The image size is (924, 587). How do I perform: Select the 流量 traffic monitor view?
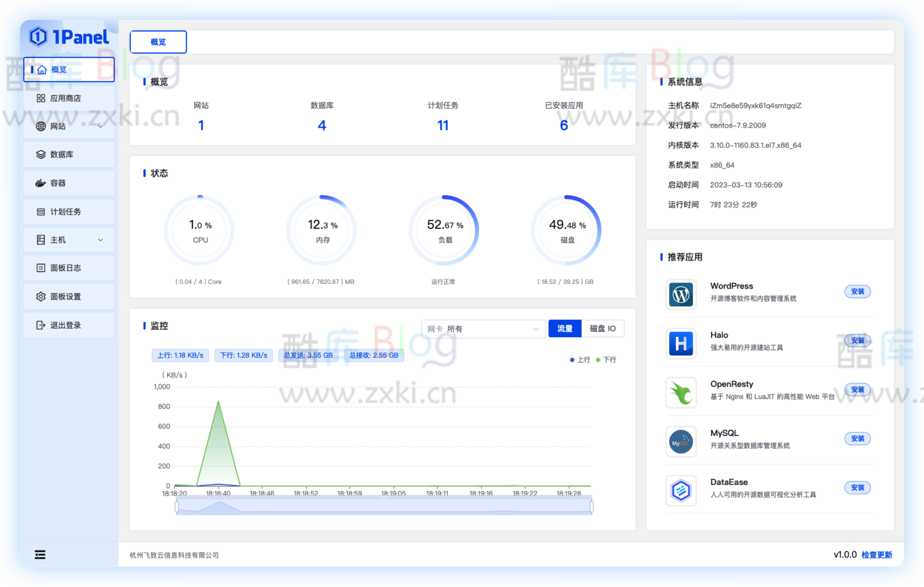(x=565, y=328)
